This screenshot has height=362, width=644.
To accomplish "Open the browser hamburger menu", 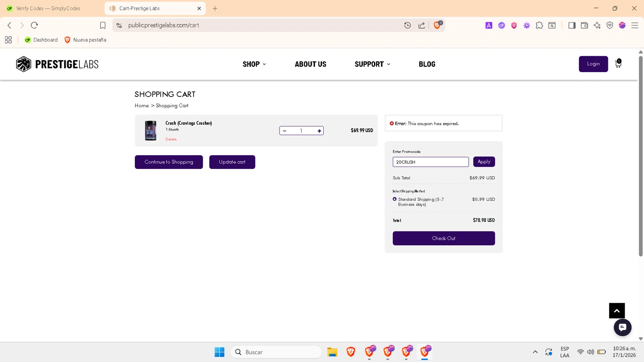I will (x=635, y=25).
